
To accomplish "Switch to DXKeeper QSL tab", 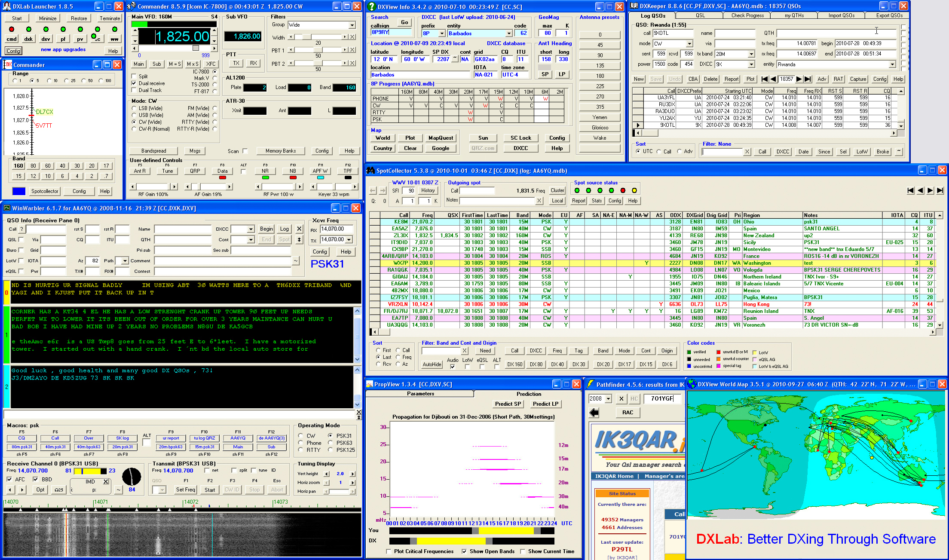I will [700, 15].
